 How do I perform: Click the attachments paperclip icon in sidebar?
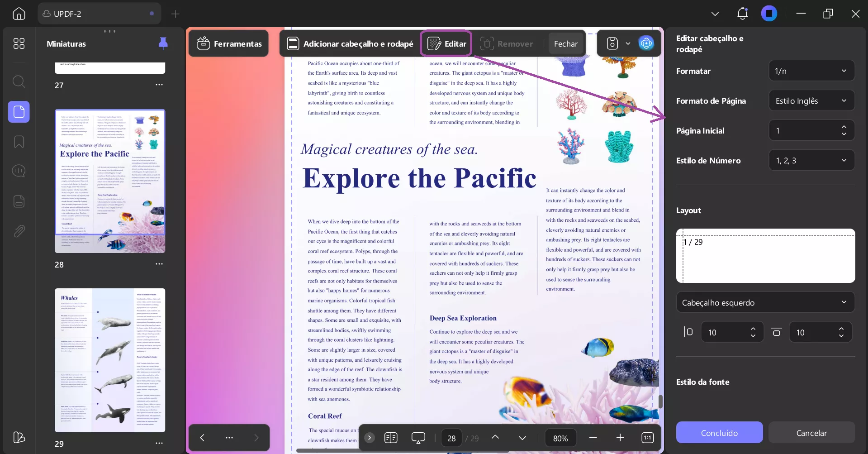(19, 231)
